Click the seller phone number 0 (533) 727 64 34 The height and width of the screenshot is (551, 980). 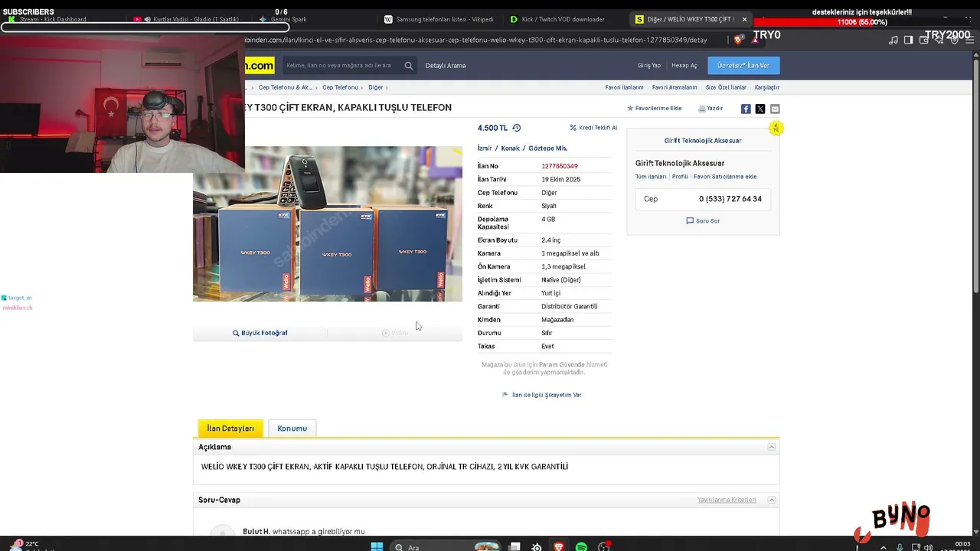(730, 199)
